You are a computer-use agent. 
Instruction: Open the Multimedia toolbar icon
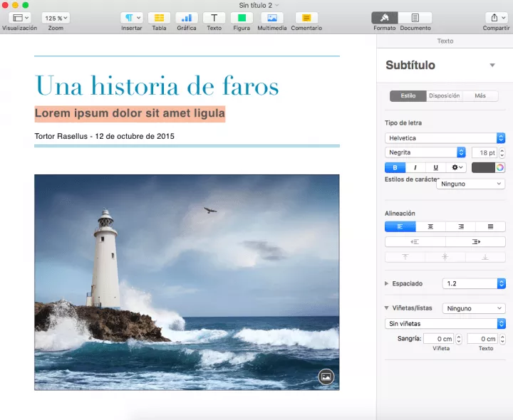[x=272, y=18]
